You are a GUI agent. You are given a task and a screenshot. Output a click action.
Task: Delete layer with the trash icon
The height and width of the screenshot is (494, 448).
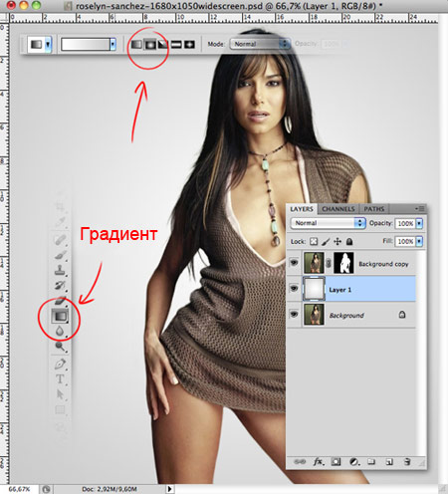point(407,461)
